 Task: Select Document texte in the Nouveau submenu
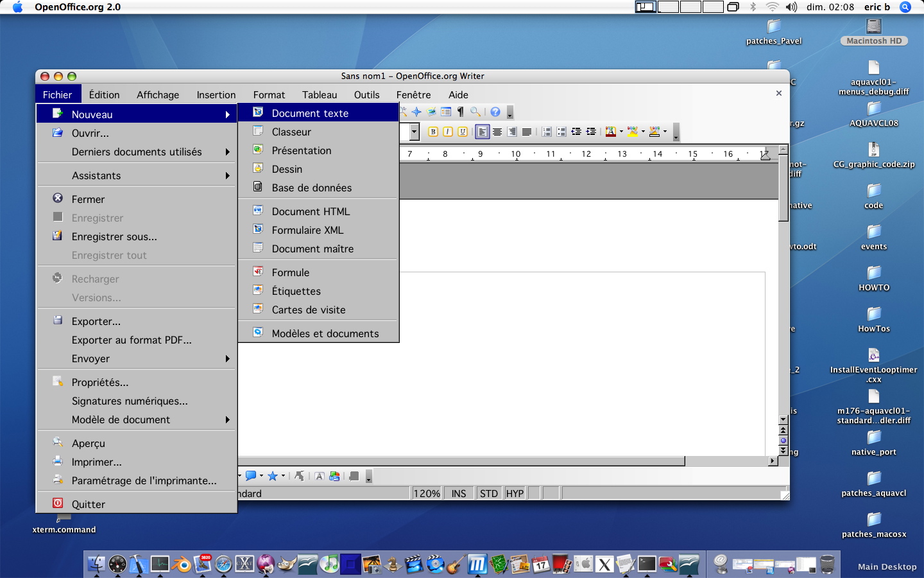click(x=318, y=113)
